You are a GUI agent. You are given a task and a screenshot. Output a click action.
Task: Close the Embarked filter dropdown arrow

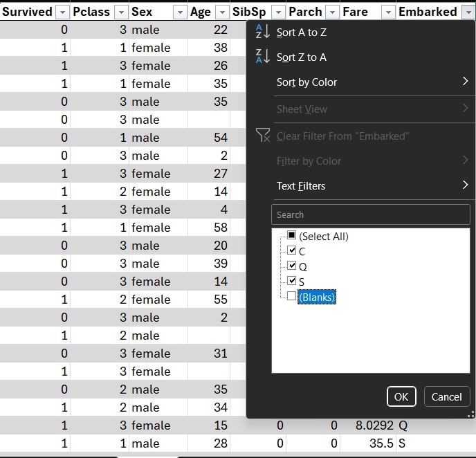(x=467, y=12)
